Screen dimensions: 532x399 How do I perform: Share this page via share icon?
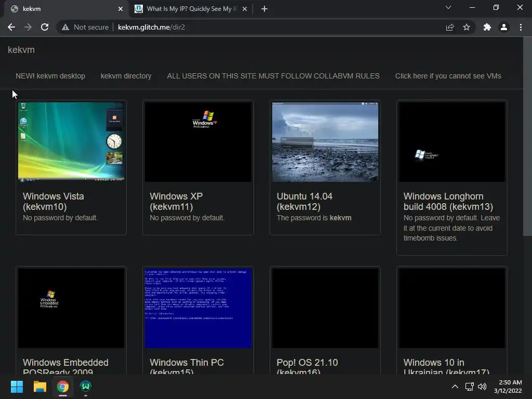pyautogui.click(x=450, y=27)
